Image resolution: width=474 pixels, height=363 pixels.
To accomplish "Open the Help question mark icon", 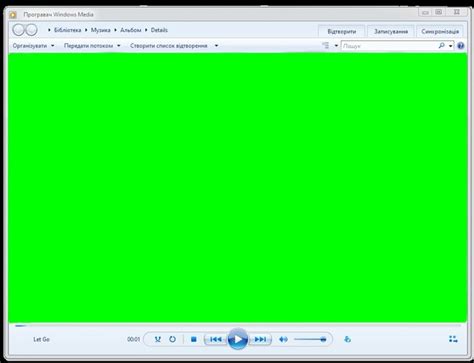I will click(x=461, y=46).
